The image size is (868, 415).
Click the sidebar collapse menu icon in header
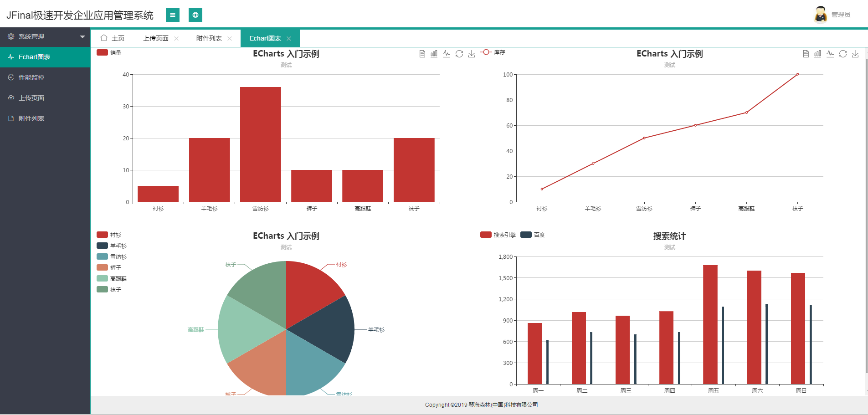[x=173, y=15]
